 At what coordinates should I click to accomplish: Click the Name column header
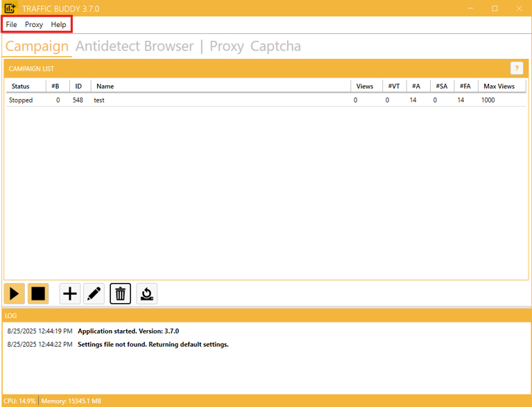pyautogui.click(x=105, y=87)
